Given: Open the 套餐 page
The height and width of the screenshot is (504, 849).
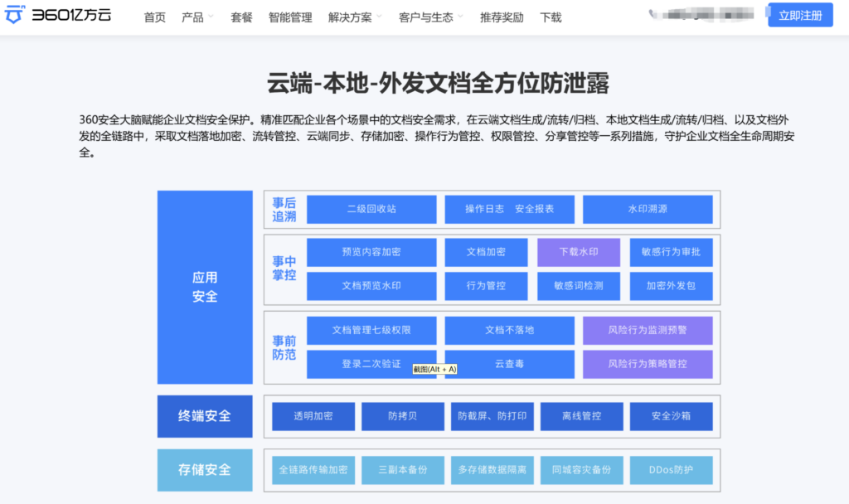Looking at the screenshot, I should pyautogui.click(x=240, y=16).
